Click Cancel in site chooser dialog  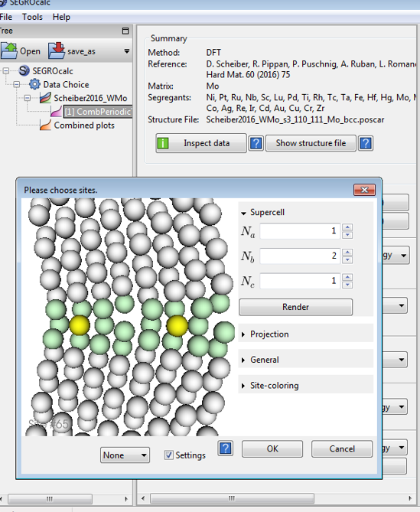342,448
